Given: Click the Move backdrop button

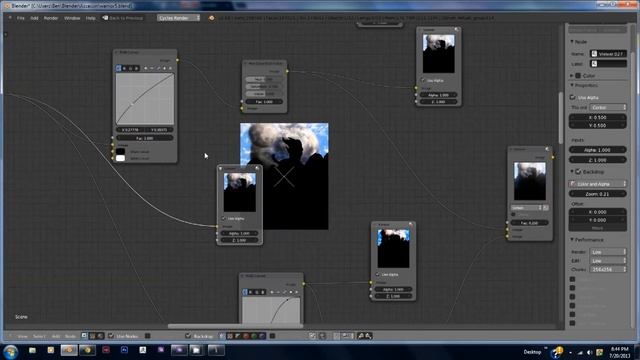Looking at the screenshot, I should [x=598, y=228].
